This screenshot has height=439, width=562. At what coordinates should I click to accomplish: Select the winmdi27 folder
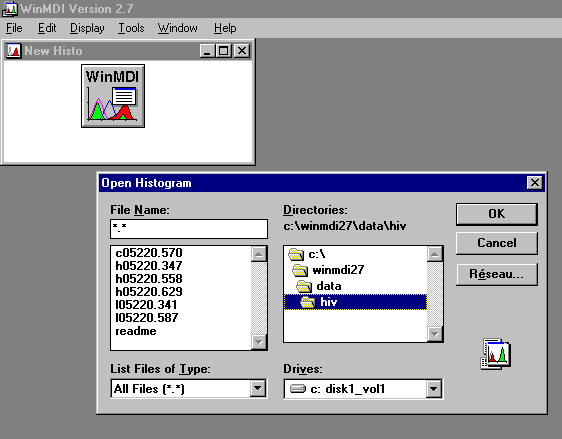point(328,270)
